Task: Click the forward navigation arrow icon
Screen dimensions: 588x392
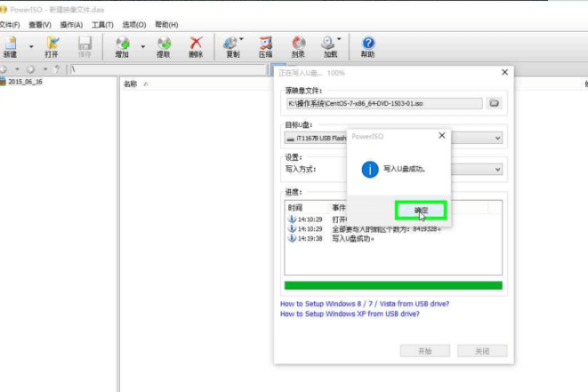Action: tap(31, 69)
